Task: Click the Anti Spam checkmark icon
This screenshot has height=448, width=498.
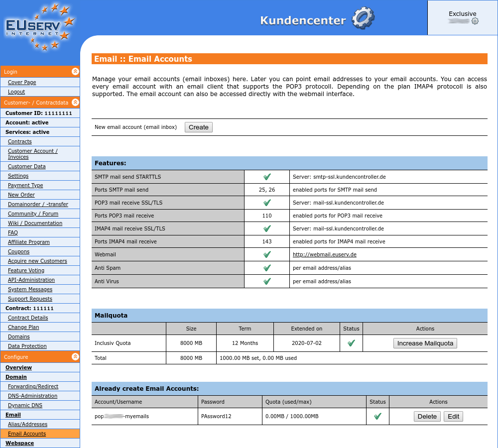Action: [x=267, y=268]
